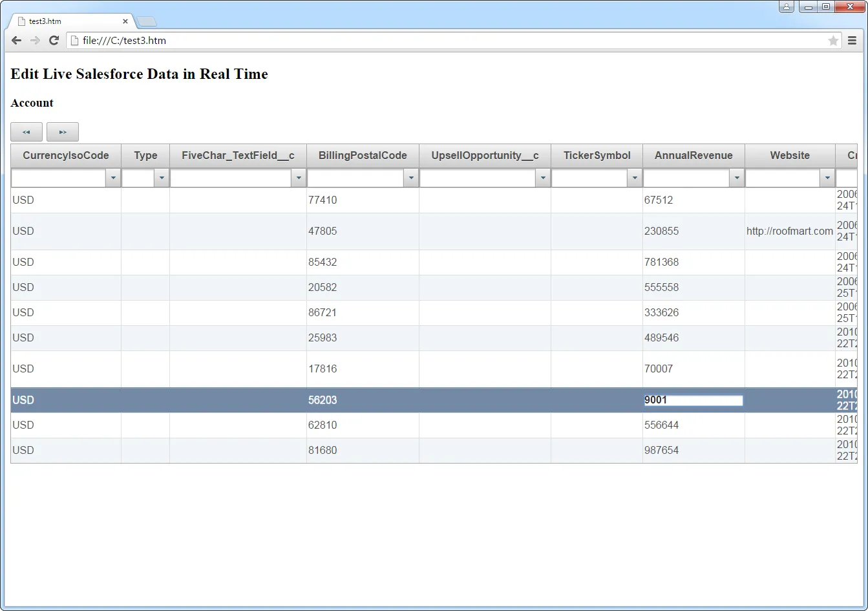Reload the page with the refresh icon

click(54, 40)
